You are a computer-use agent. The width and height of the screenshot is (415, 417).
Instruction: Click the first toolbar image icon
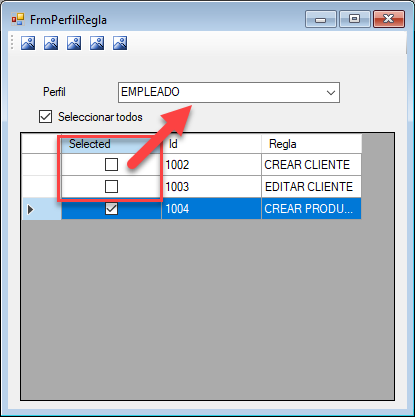[28, 43]
